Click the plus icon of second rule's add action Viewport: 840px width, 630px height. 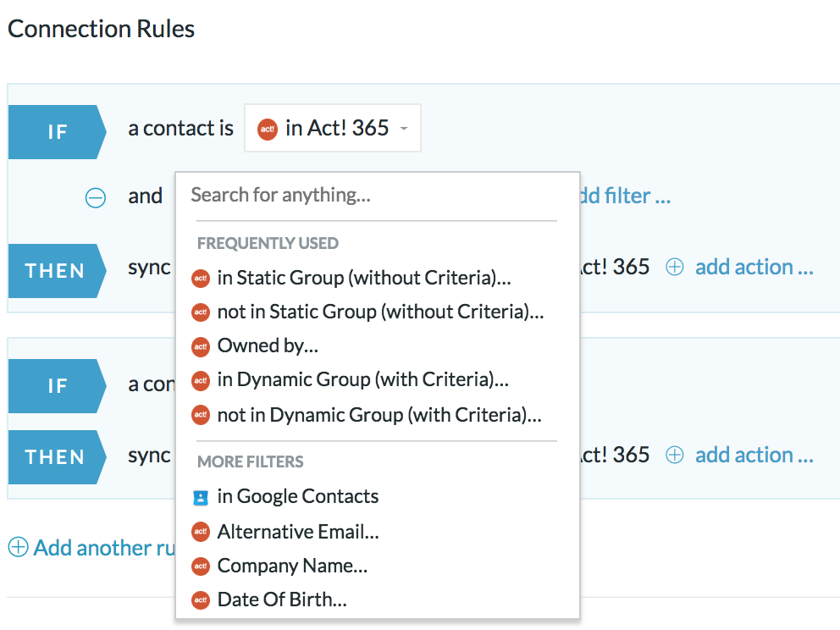pos(675,455)
